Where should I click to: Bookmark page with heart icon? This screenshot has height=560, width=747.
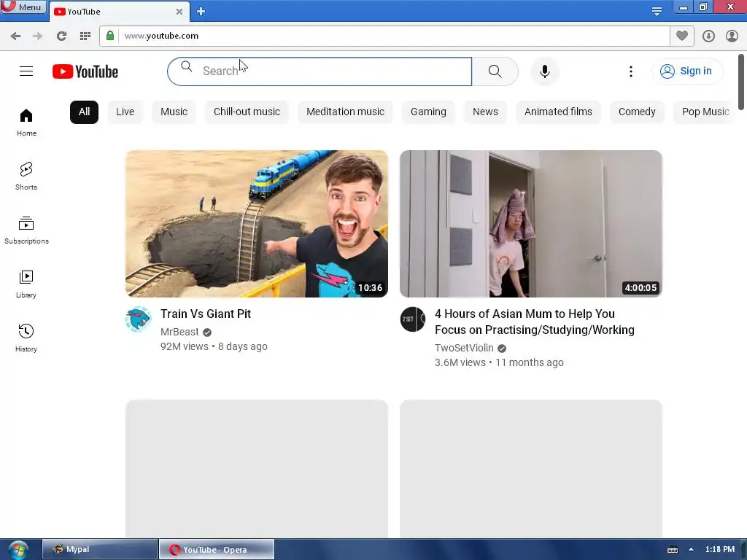(x=682, y=36)
